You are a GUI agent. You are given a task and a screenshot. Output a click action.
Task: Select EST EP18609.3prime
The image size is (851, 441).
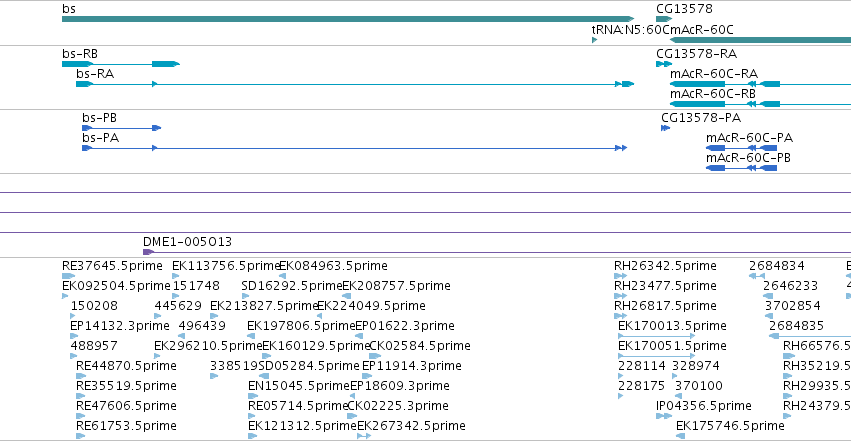coord(400,386)
